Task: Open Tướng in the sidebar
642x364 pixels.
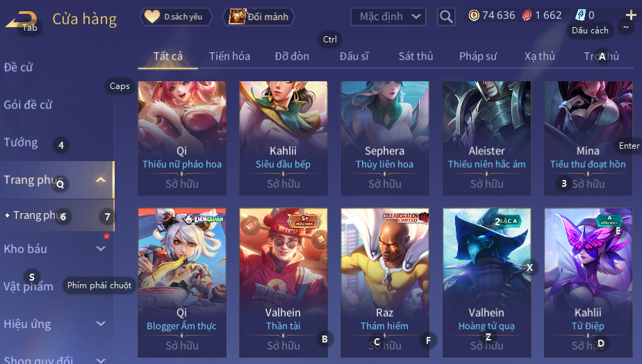Action: (21, 142)
